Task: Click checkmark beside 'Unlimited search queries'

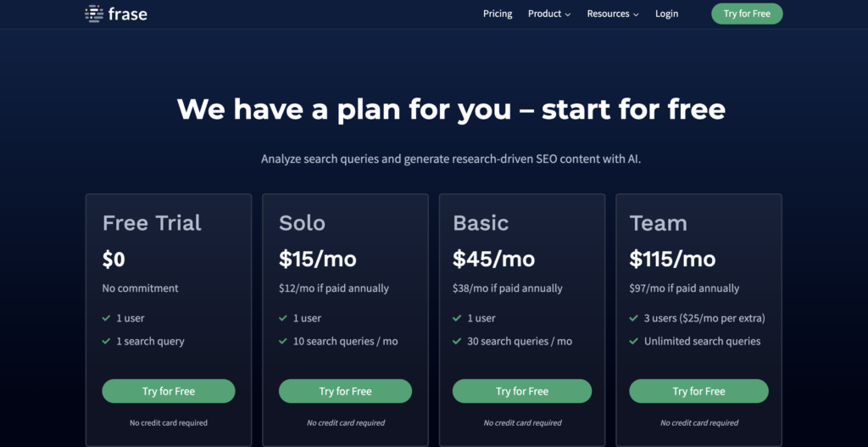Action: pos(634,341)
